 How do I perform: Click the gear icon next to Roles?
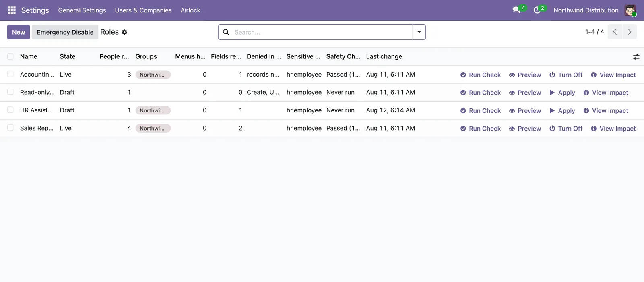click(x=124, y=32)
